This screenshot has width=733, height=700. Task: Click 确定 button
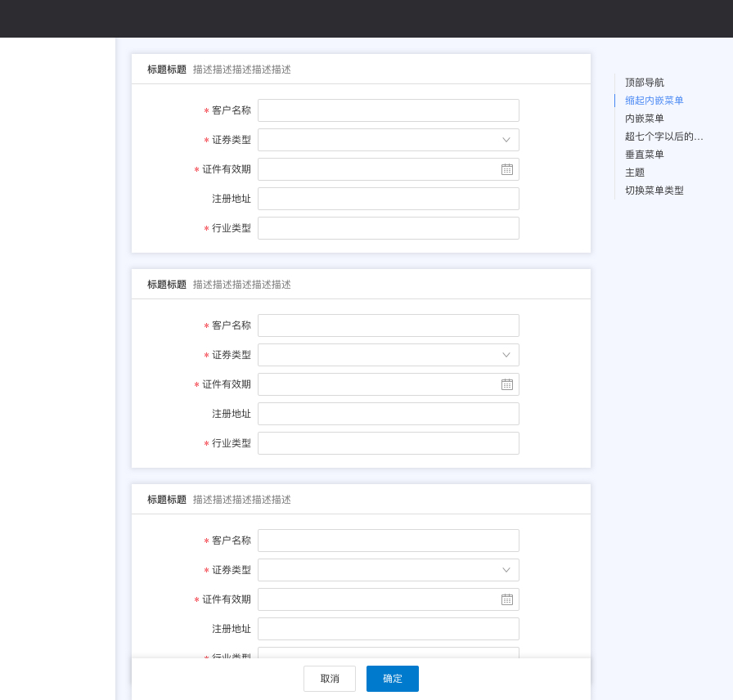pyautogui.click(x=392, y=679)
